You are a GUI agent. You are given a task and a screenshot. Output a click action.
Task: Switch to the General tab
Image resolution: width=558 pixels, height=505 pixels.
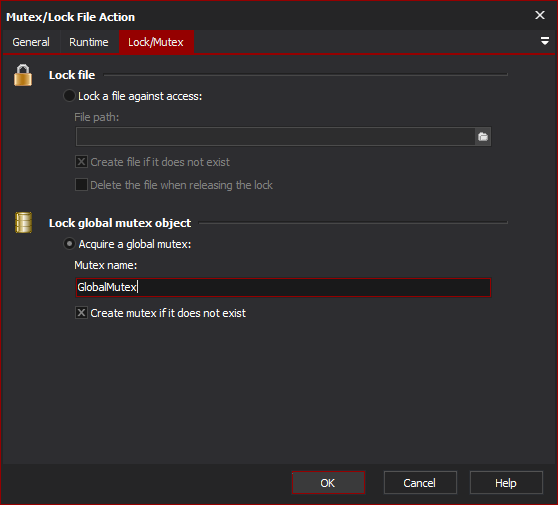point(31,42)
